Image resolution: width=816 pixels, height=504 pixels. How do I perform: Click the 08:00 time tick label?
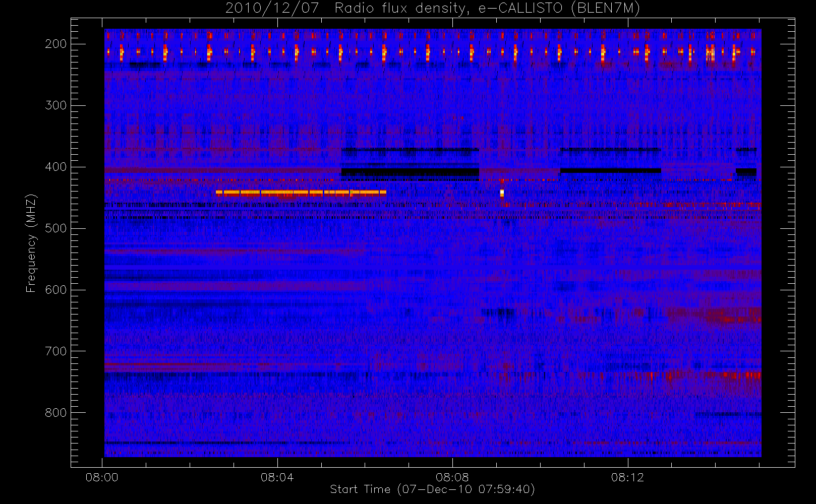point(102,477)
